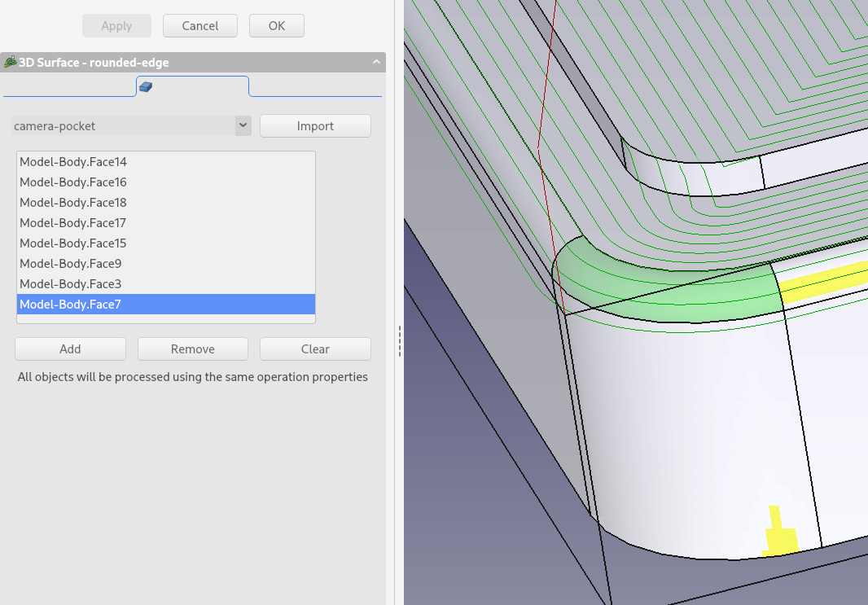This screenshot has width=868, height=605.
Task: Highlight Model-Body.Face9 in the list
Action: [71, 264]
